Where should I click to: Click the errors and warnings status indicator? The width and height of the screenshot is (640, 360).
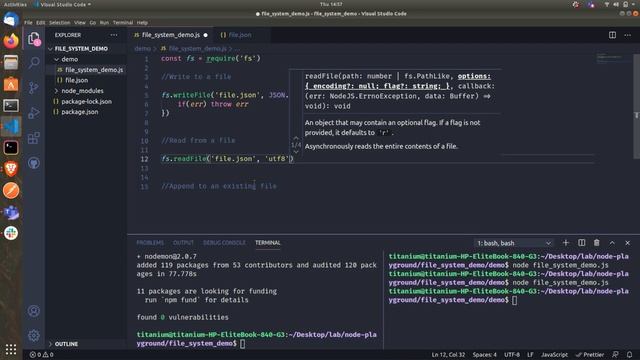(41, 355)
